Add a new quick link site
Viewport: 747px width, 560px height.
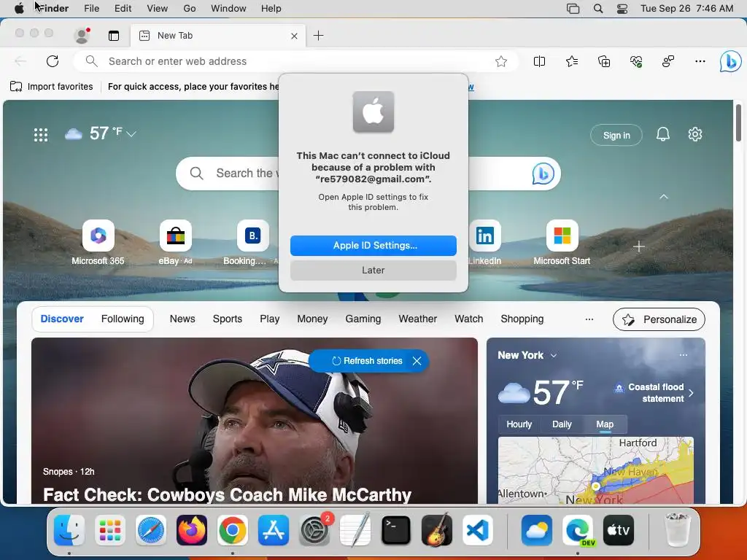point(639,246)
